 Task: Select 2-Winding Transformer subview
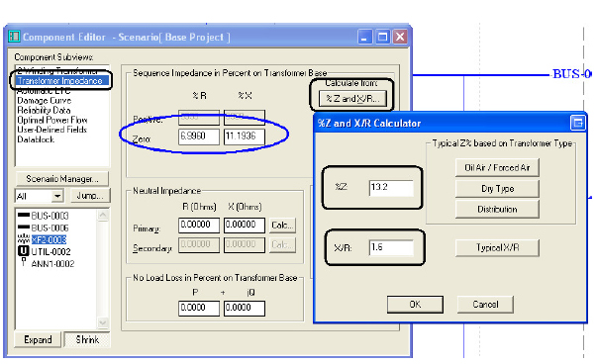point(57,71)
